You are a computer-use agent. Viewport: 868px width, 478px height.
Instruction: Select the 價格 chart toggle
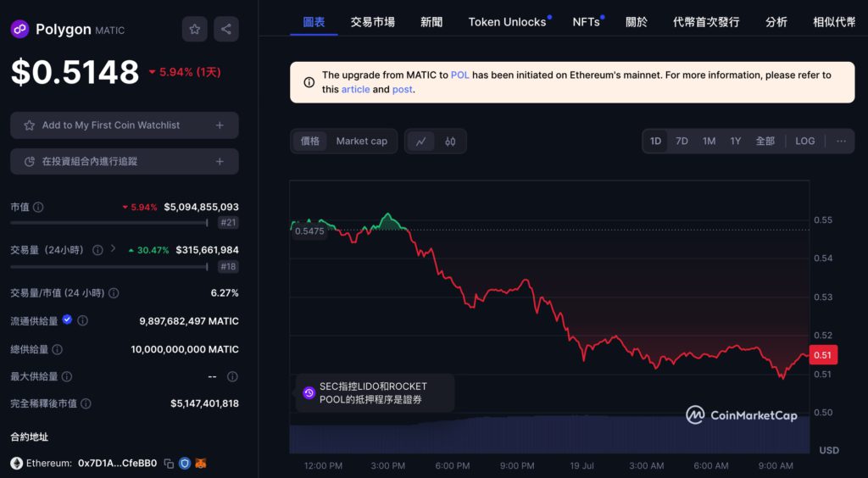click(x=310, y=141)
